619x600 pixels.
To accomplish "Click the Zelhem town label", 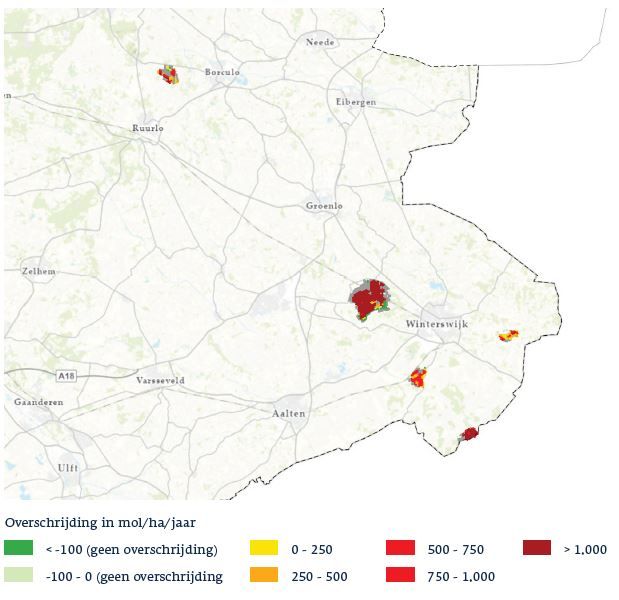I will (38, 271).
